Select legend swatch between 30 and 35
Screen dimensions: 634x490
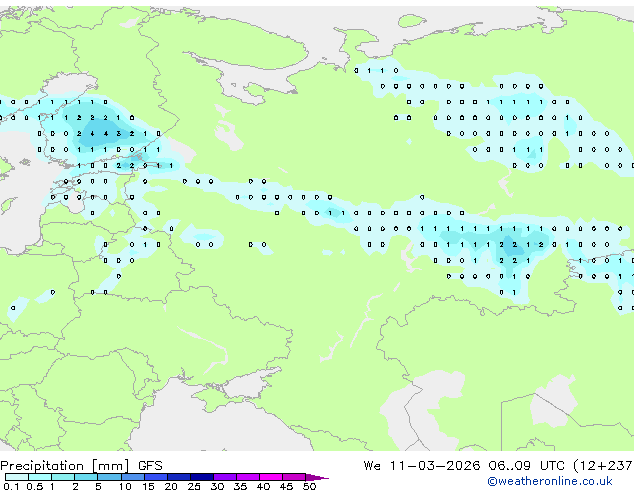225,477
